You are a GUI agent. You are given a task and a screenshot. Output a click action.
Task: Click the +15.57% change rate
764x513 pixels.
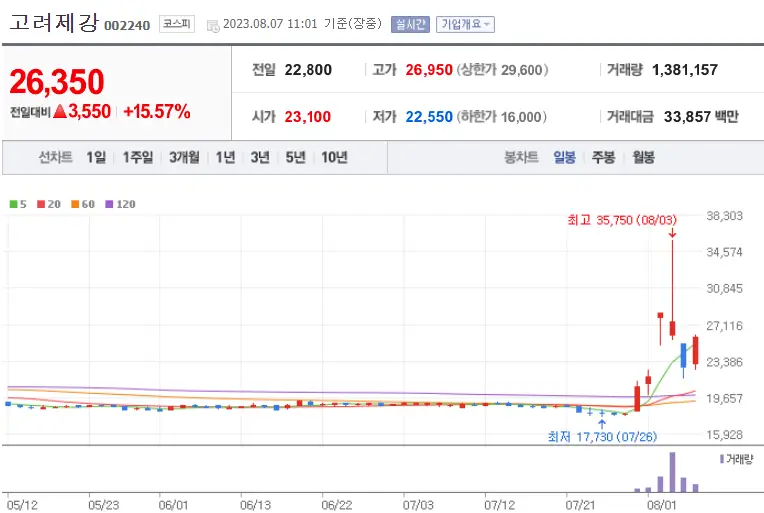click(x=156, y=112)
